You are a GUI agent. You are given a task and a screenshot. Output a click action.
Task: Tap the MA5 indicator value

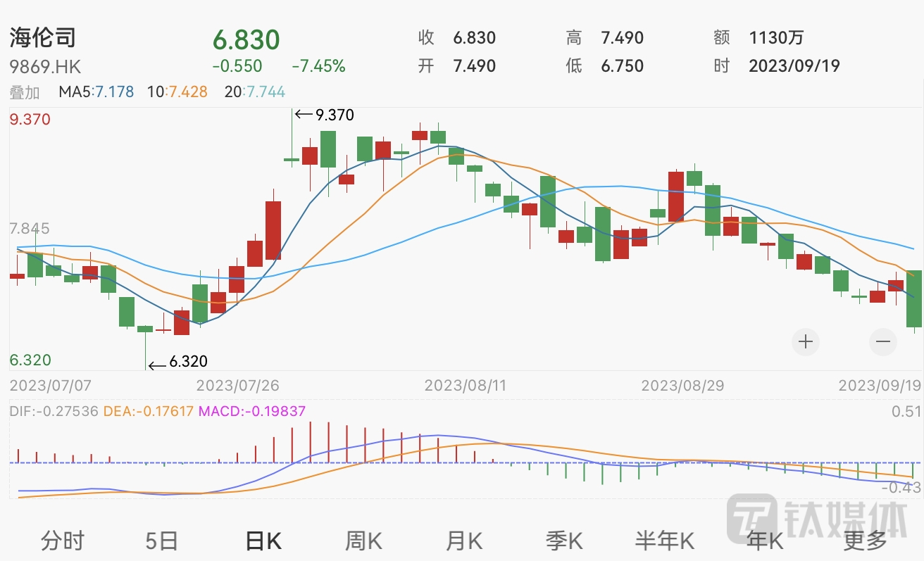click(x=96, y=92)
